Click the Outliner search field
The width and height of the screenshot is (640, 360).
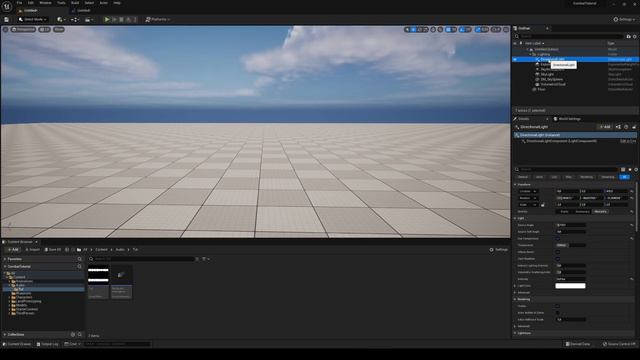tap(569, 36)
